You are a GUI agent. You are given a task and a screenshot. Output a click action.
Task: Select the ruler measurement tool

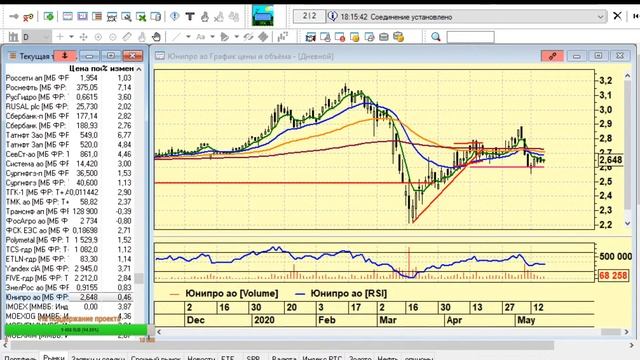coord(127,37)
